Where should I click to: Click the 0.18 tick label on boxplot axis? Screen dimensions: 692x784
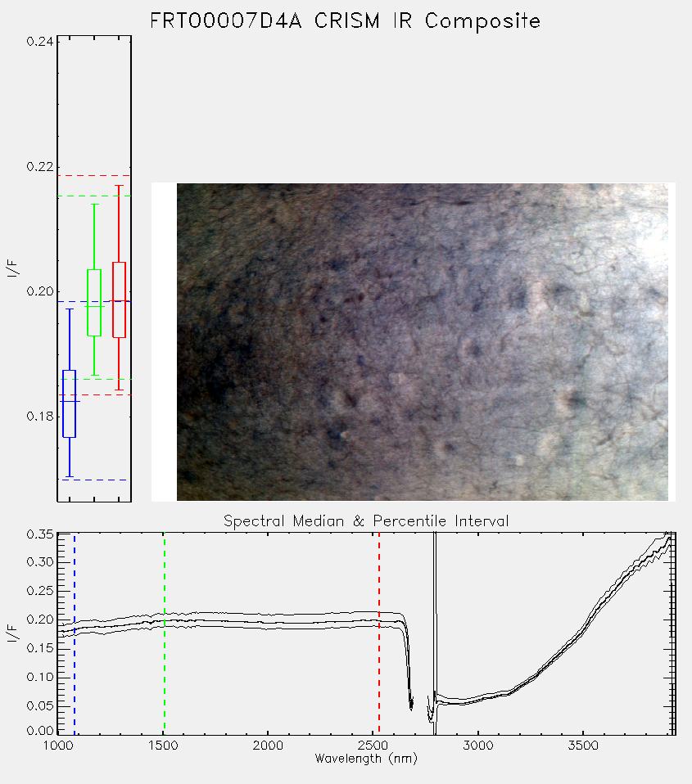click(x=40, y=416)
